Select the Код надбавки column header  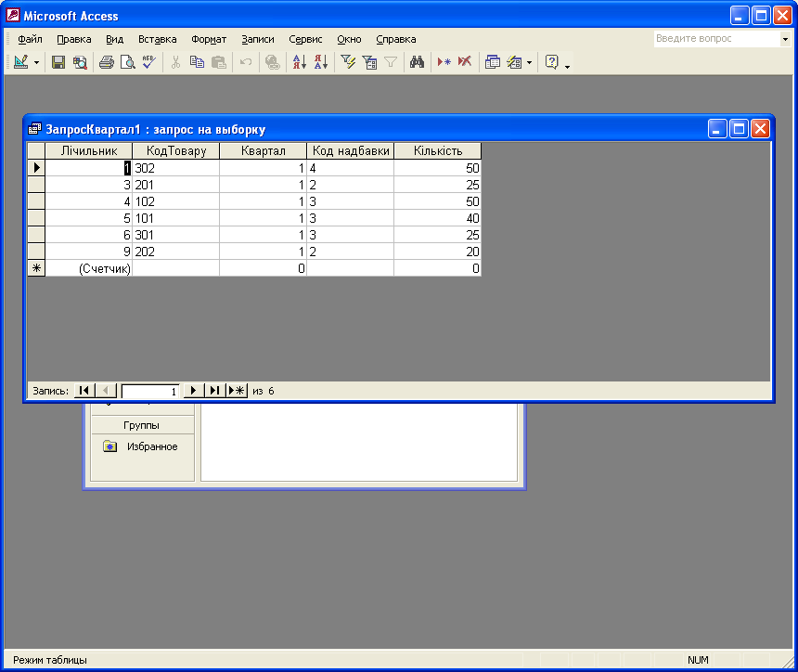click(351, 150)
